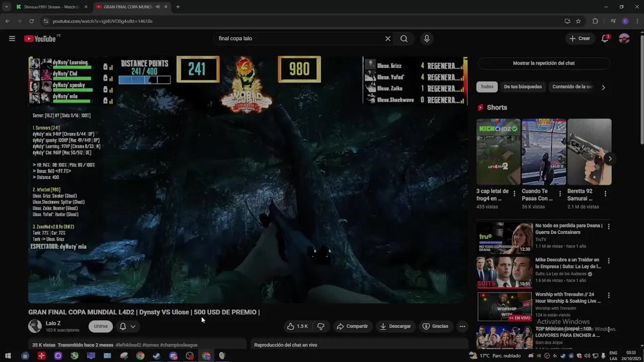Share the video with Compartir
The height and width of the screenshot is (362, 644).
(352, 326)
